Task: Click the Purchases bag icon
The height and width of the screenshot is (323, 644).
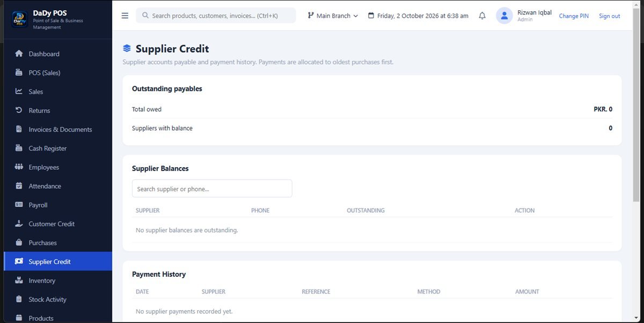Action: (x=19, y=242)
